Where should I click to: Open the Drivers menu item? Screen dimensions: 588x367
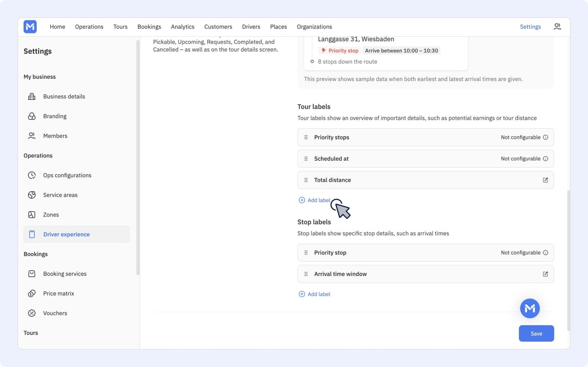(251, 27)
